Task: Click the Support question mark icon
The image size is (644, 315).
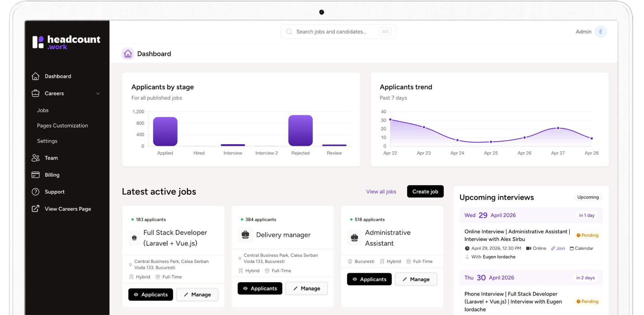Action: (35, 192)
